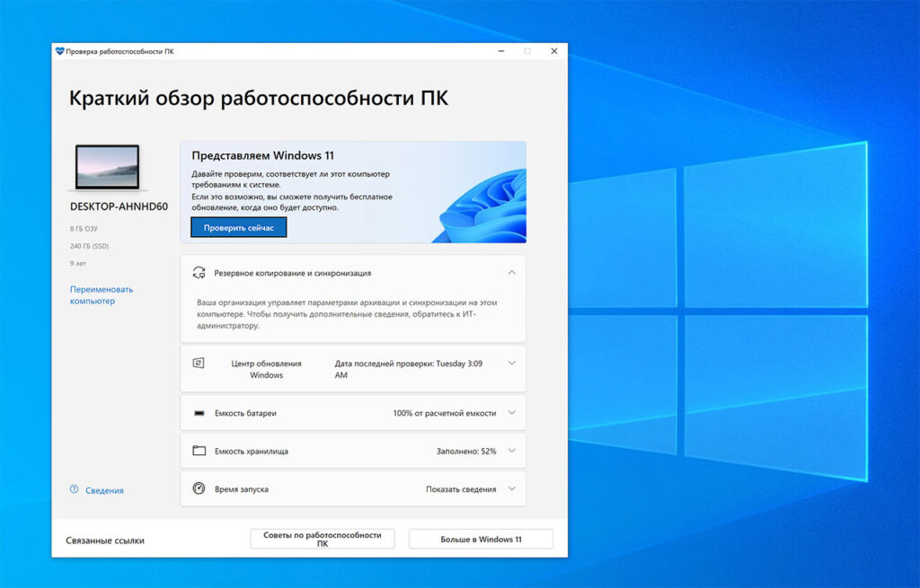Image resolution: width=920 pixels, height=588 pixels.
Task: Click the 100% от расчетной емкости value
Action: pyautogui.click(x=444, y=413)
